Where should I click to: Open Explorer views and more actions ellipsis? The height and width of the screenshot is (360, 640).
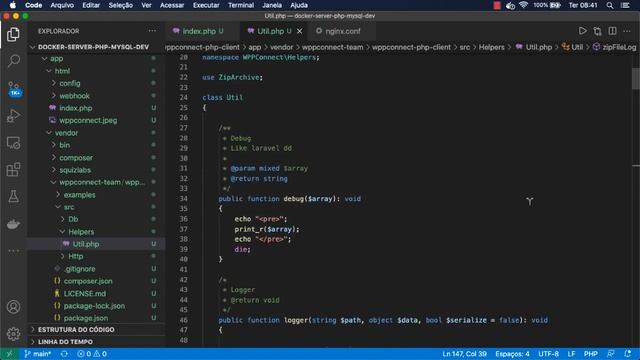coord(152,31)
